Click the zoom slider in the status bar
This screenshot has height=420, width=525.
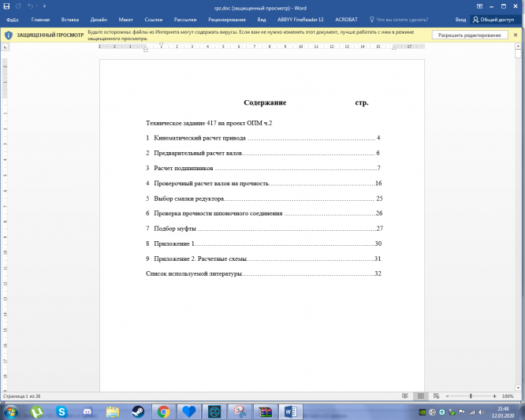471,396
